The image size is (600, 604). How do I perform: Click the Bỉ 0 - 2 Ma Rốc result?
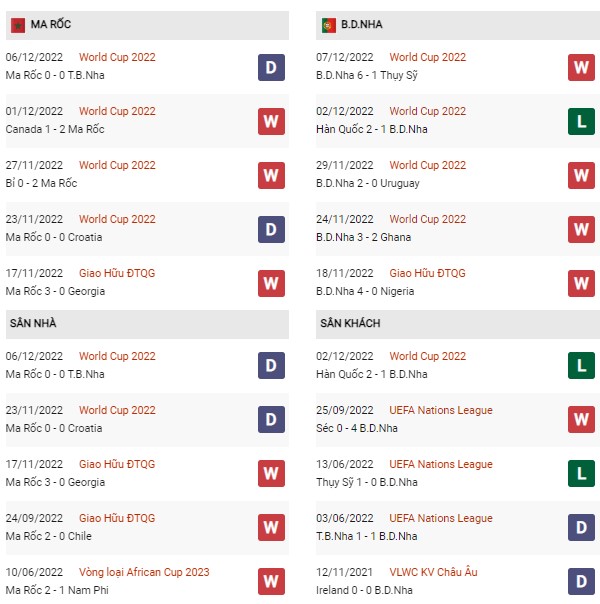(x=41, y=183)
